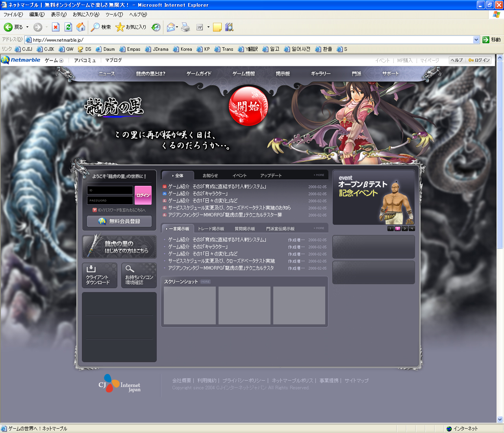Open the Search (検索) toolbar button
The height and width of the screenshot is (433, 504).
click(101, 27)
